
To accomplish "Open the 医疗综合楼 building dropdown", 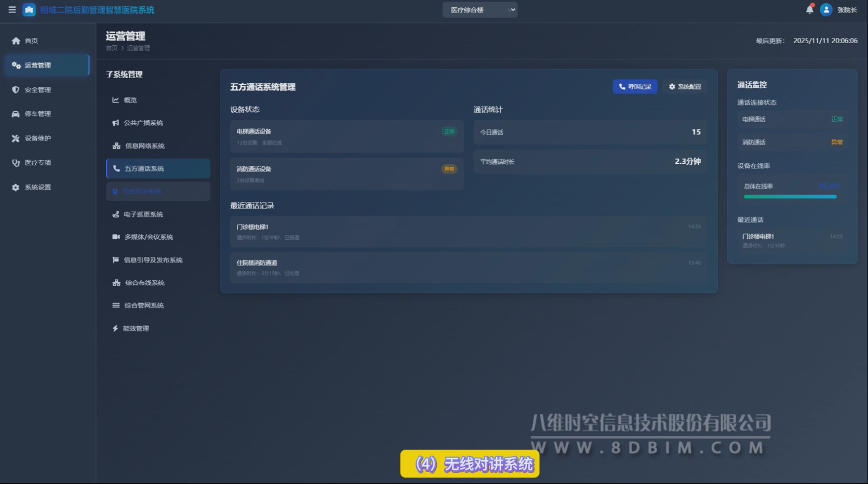I will [479, 10].
